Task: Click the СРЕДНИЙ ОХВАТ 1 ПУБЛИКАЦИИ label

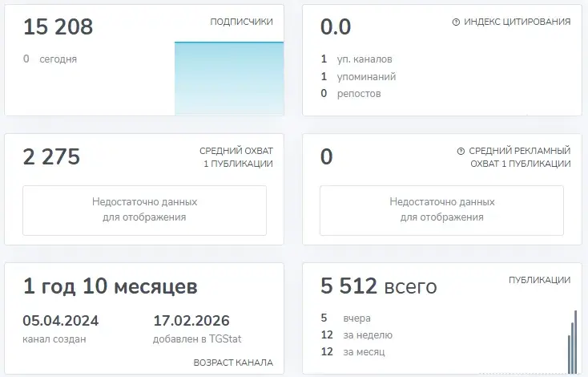Action: pyautogui.click(x=236, y=157)
